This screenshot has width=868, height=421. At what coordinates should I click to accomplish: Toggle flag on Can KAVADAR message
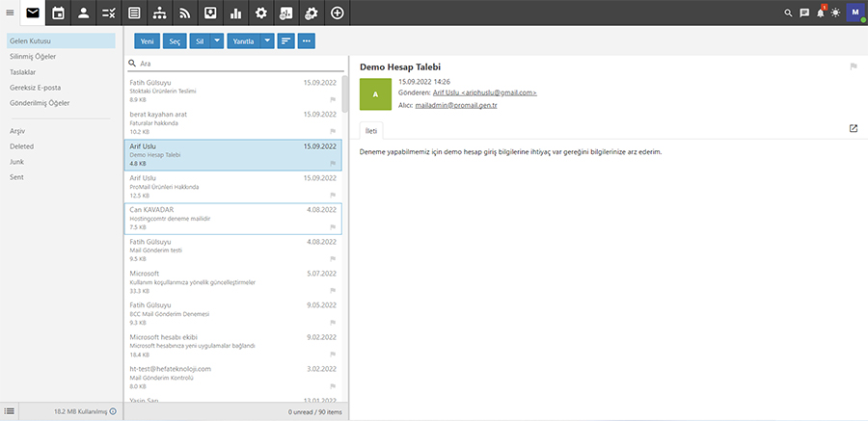(333, 228)
